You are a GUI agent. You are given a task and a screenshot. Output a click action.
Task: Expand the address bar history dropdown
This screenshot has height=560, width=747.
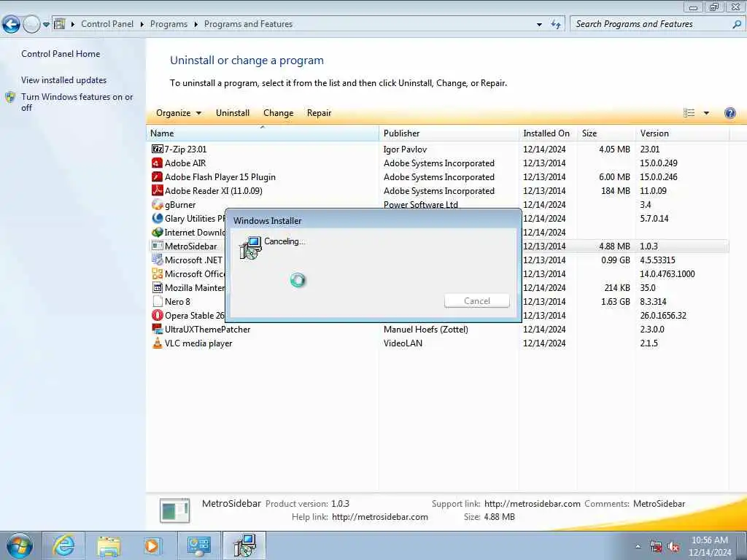point(539,24)
